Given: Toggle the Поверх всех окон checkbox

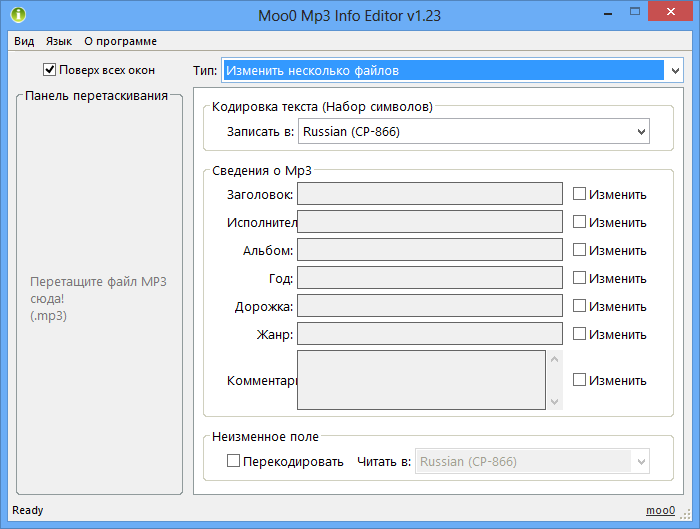Looking at the screenshot, I should click(x=50, y=70).
